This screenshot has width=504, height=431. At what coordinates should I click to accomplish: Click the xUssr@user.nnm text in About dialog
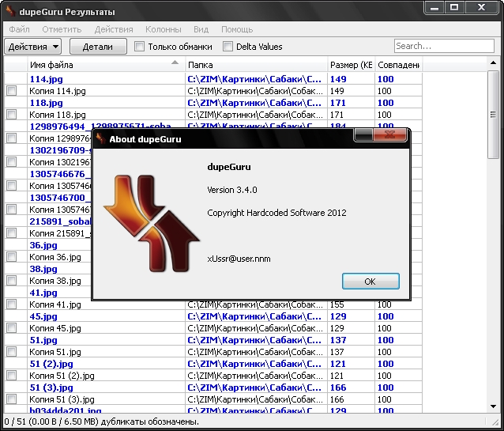coord(239,259)
